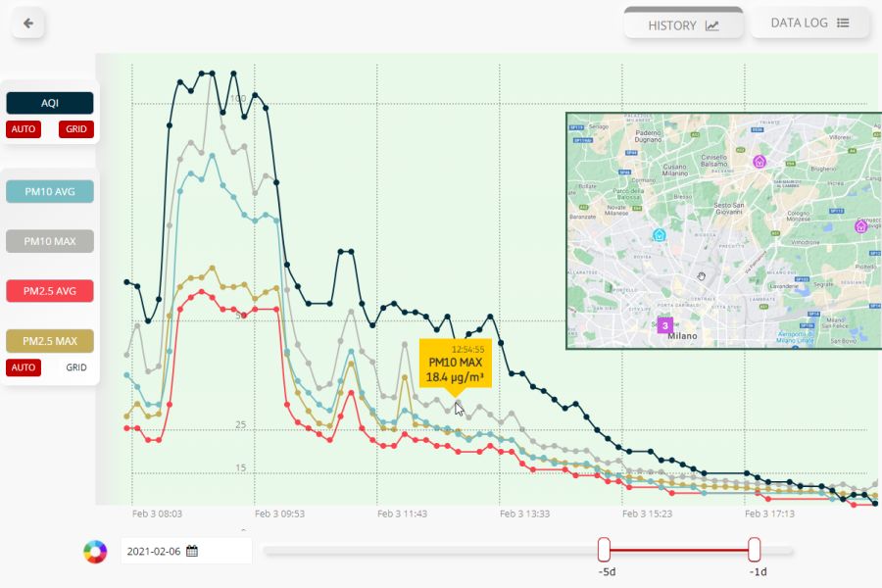Select purple house marker near Cinisello Balsamo
The height and width of the screenshot is (588, 882).
pyautogui.click(x=759, y=161)
